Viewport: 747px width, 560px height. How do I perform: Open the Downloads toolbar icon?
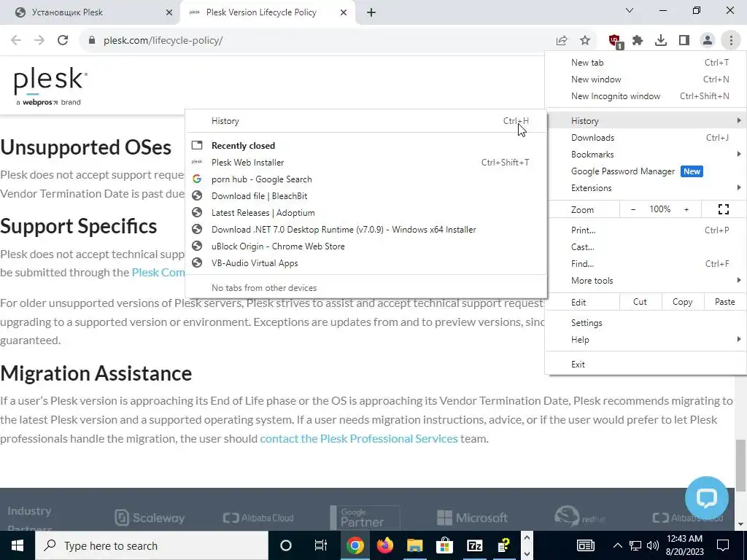pos(661,41)
